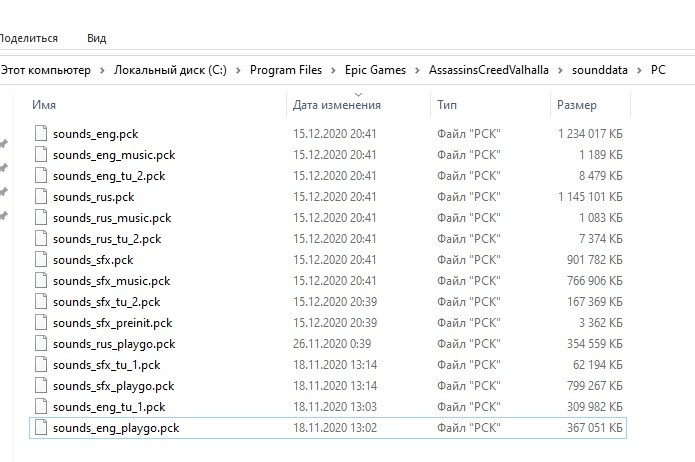
Task: Click size value 3 362 КБ
Action: 601,322
